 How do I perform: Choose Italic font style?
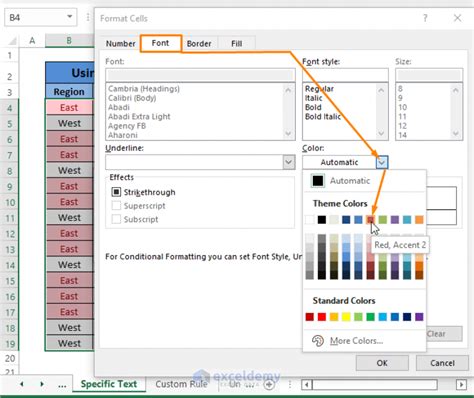(313, 98)
